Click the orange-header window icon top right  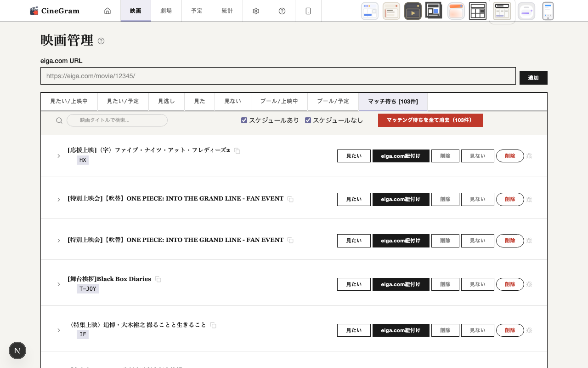pyautogui.click(x=456, y=11)
